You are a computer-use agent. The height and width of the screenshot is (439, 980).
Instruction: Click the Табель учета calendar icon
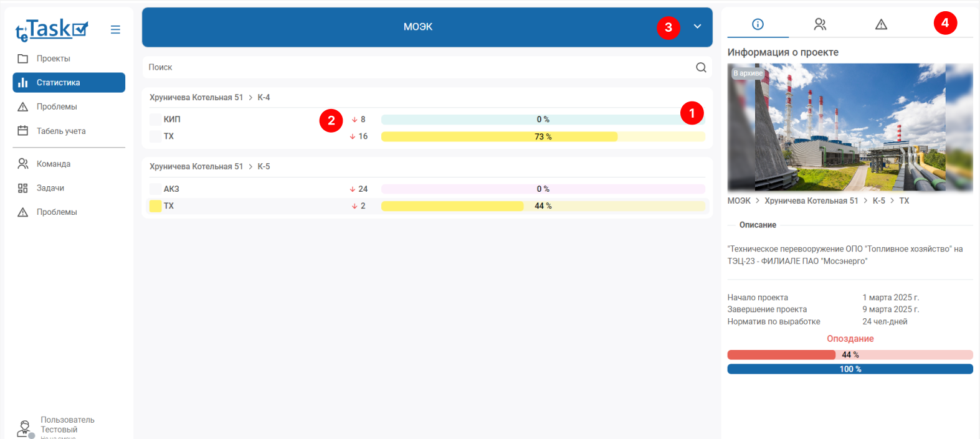click(x=23, y=131)
